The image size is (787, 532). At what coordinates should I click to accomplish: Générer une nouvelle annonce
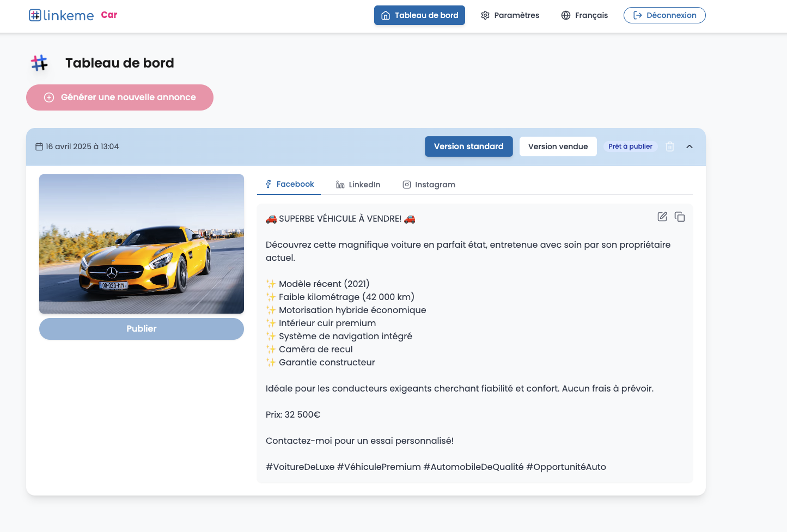pyautogui.click(x=119, y=97)
